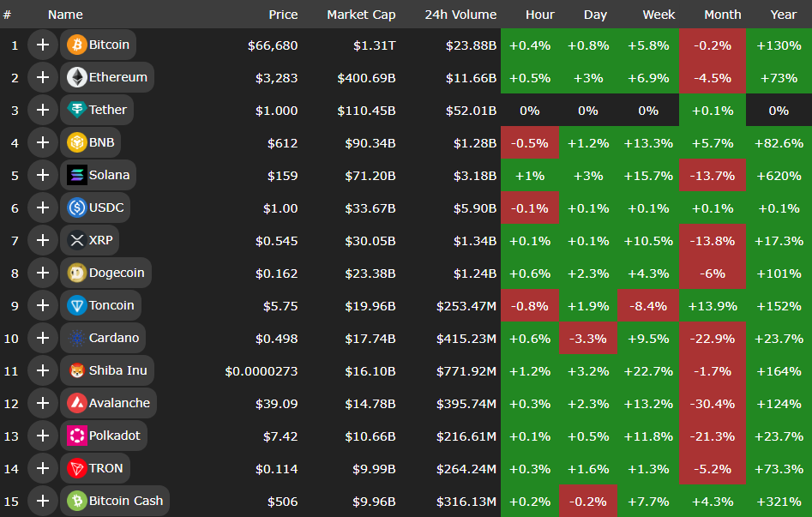812x517 pixels.
Task: Click the Ethereum logo icon
Action: pyautogui.click(x=77, y=77)
